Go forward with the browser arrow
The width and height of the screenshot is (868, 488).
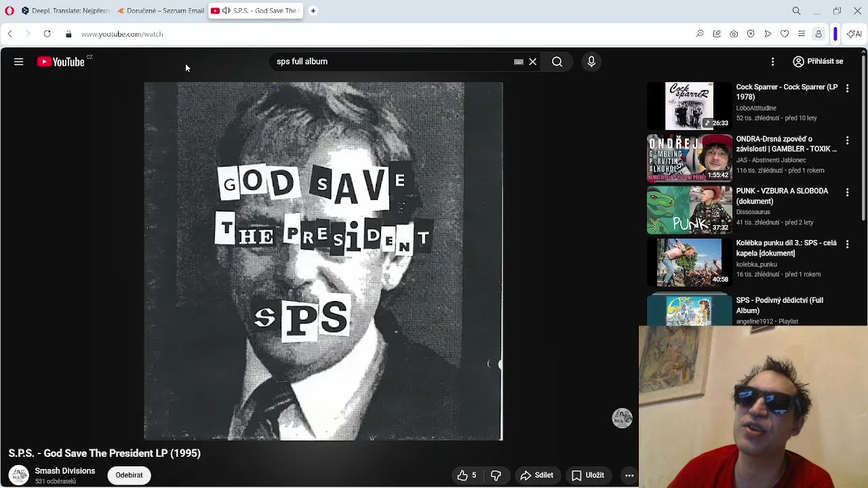coord(28,34)
